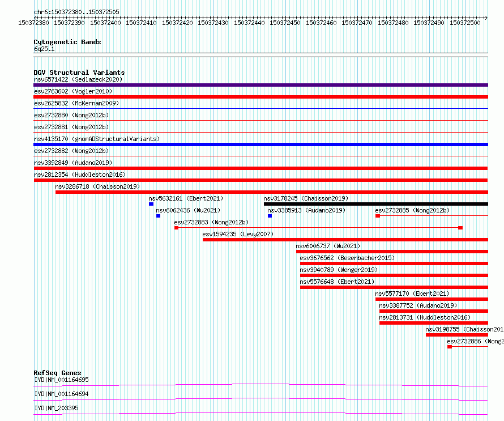Click the DGV Structural Variants track title
The image size is (504, 421).
click(79, 73)
